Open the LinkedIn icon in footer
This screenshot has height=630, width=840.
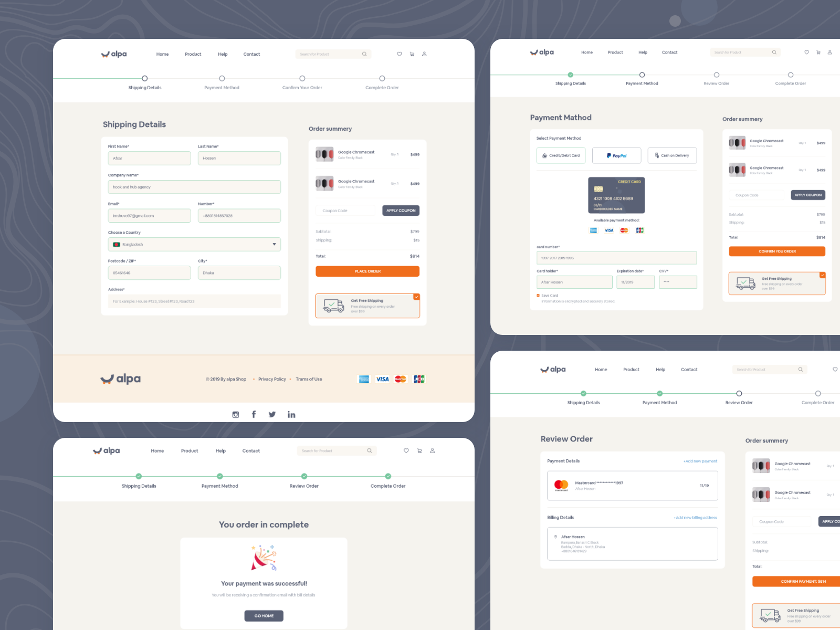pos(291,414)
